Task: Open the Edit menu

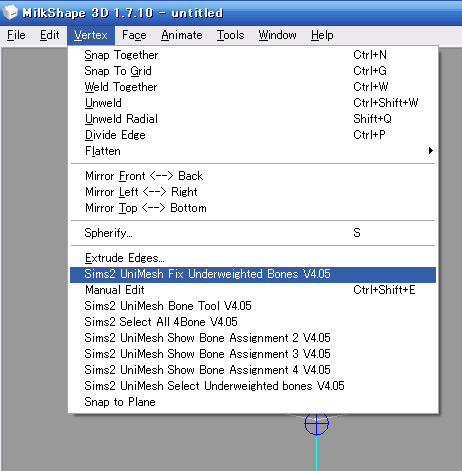Action: 49,35
